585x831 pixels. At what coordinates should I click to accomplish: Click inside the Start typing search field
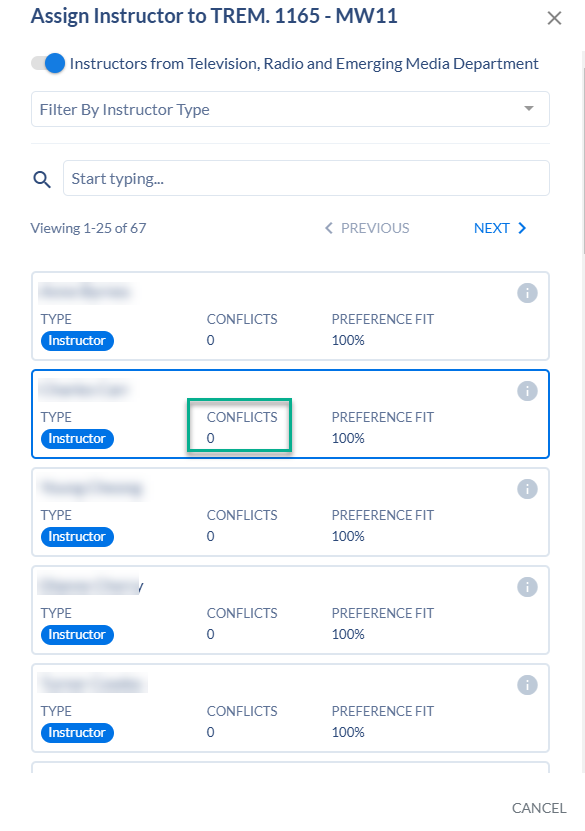click(306, 178)
